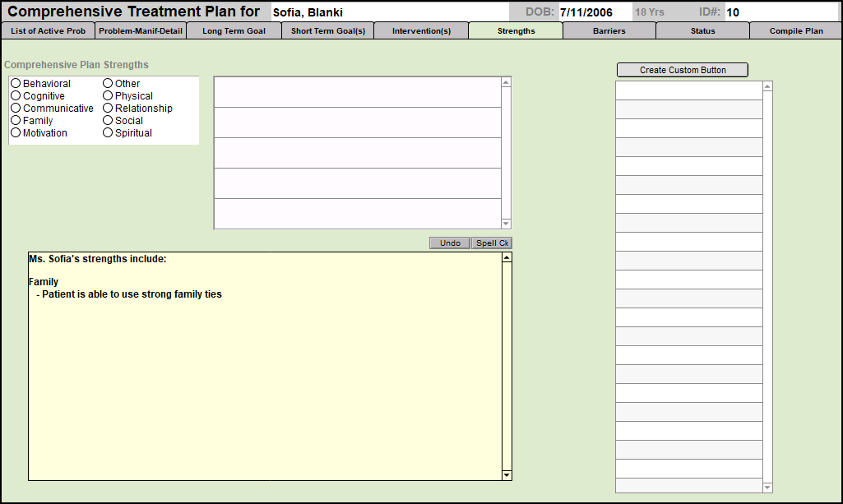Click the scroll up arrow of the strengths notes box

tap(507, 258)
